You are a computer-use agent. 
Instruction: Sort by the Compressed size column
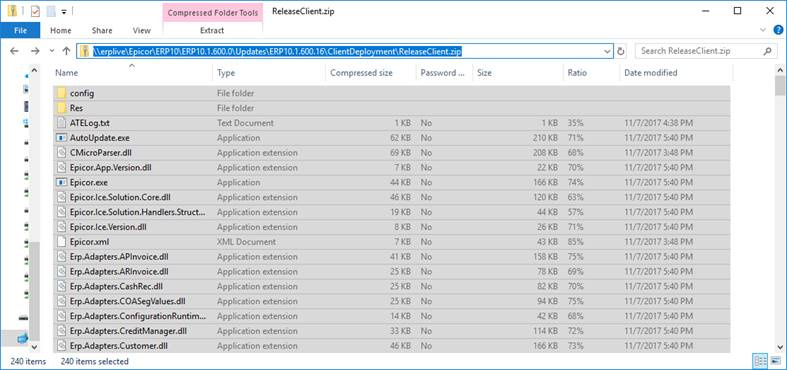361,73
